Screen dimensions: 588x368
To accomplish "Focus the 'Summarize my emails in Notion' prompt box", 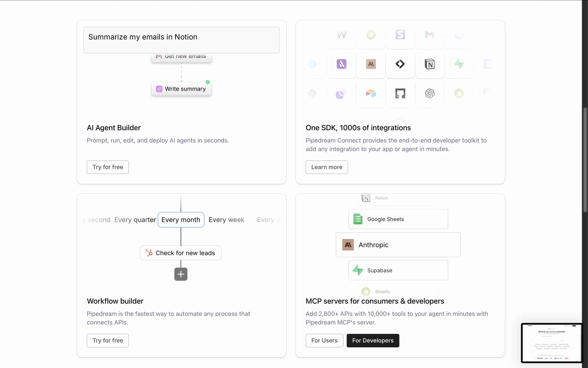I will (181, 40).
